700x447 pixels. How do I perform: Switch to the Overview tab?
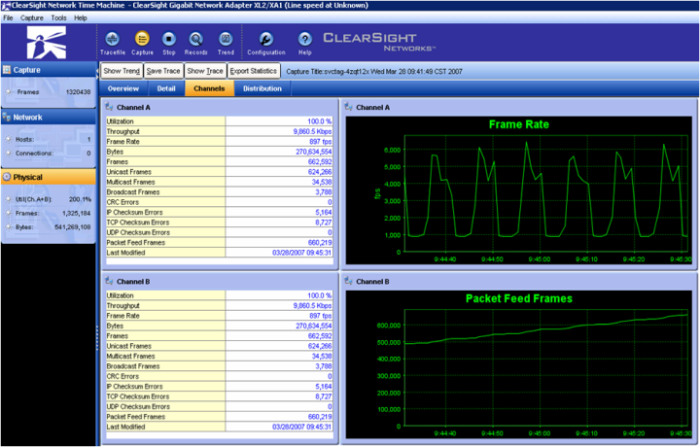coord(123,88)
